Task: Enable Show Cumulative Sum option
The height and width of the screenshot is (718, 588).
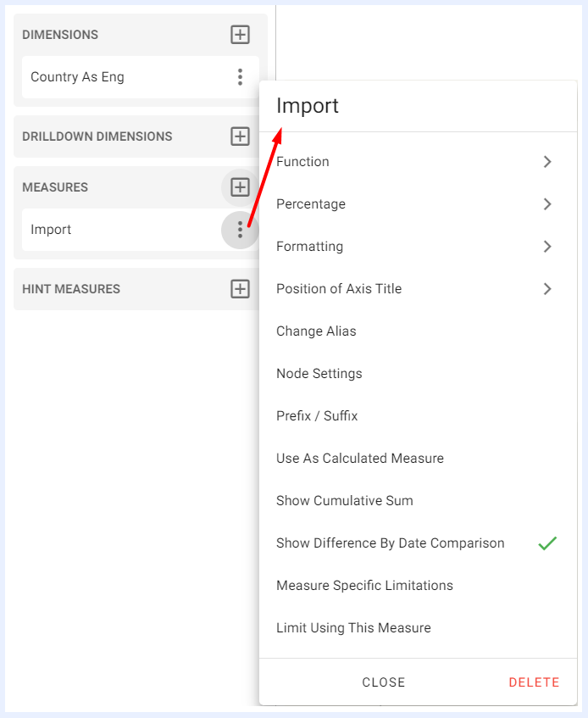Action: pos(418,500)
